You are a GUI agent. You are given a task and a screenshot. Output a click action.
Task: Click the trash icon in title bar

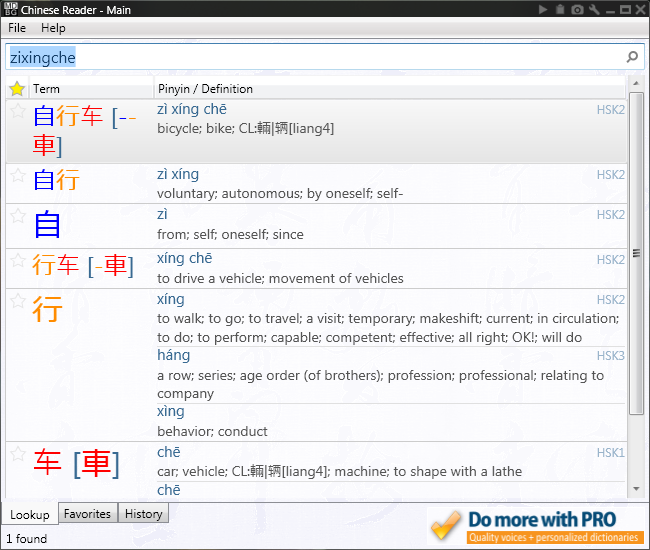pos(560,9)
